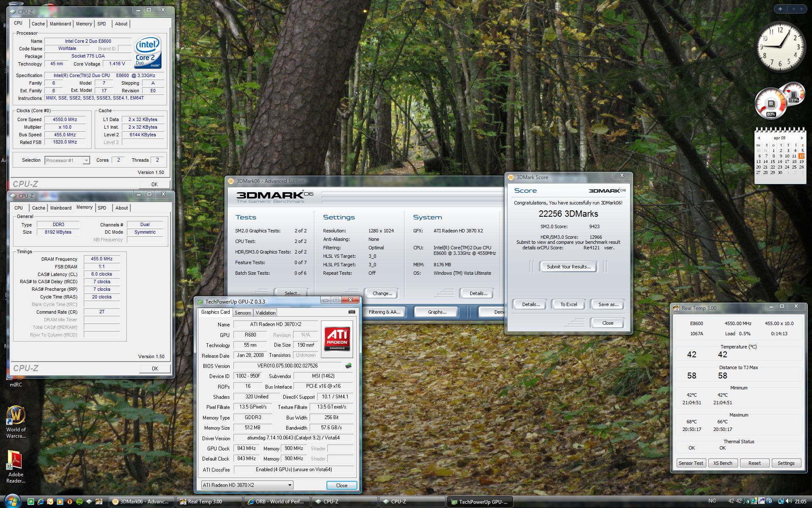Click Save as button in 3DMark Score
812x508 pixels.
click(608, 304)
